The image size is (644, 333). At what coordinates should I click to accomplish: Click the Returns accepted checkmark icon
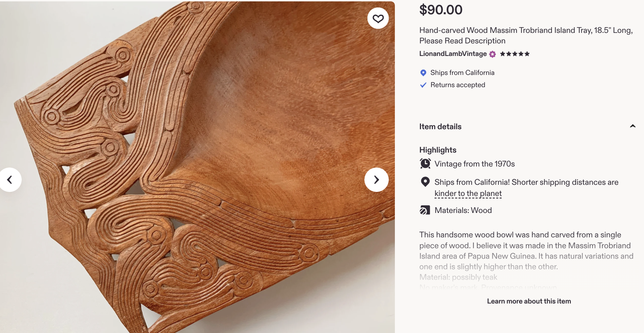[x=423, y=85]
